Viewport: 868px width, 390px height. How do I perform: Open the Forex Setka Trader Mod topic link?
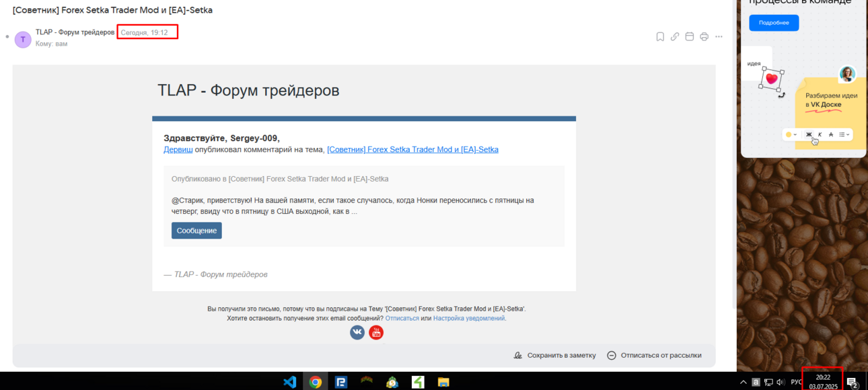[412, 149]
